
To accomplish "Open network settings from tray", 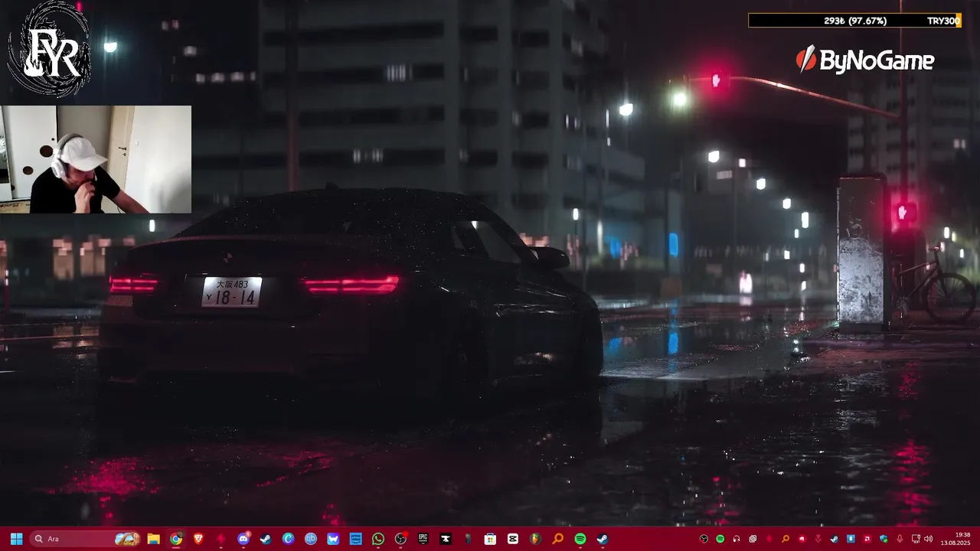I will pos(916,539).
